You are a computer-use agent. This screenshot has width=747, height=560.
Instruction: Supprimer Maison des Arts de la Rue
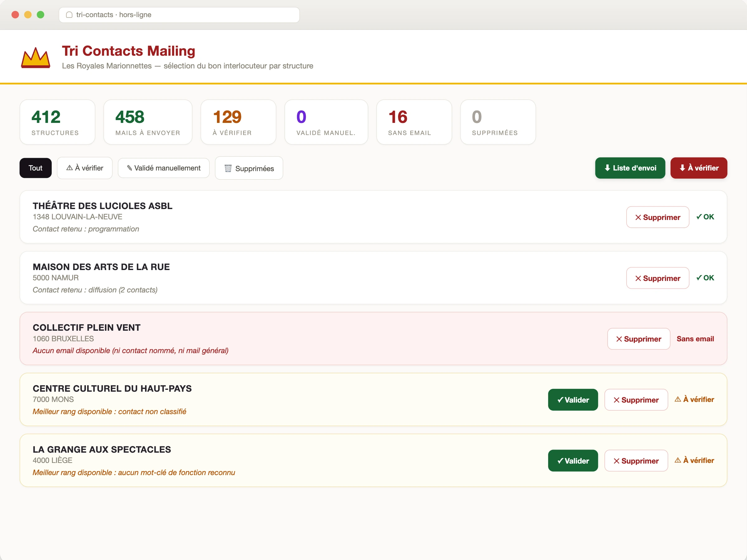[x=658, y=278]
